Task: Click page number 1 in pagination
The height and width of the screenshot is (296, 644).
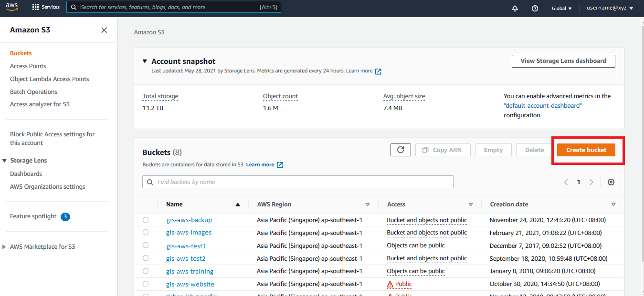Action: click(x=579, y=182)
